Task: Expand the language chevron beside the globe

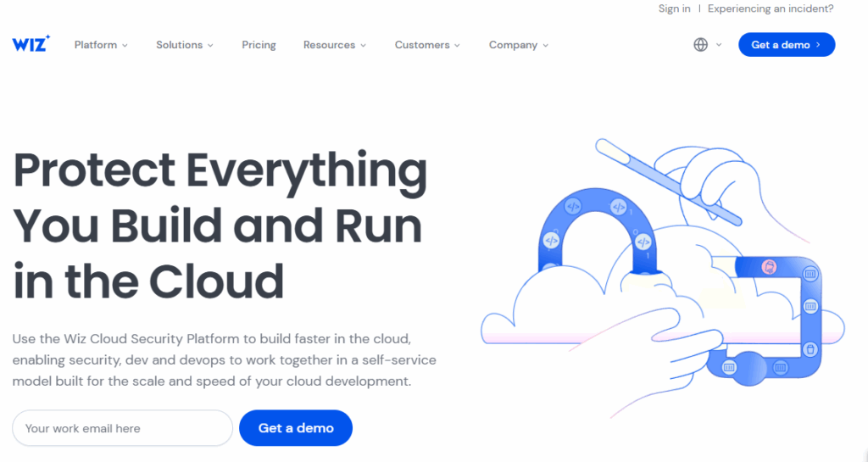Action: pos(719,45)
